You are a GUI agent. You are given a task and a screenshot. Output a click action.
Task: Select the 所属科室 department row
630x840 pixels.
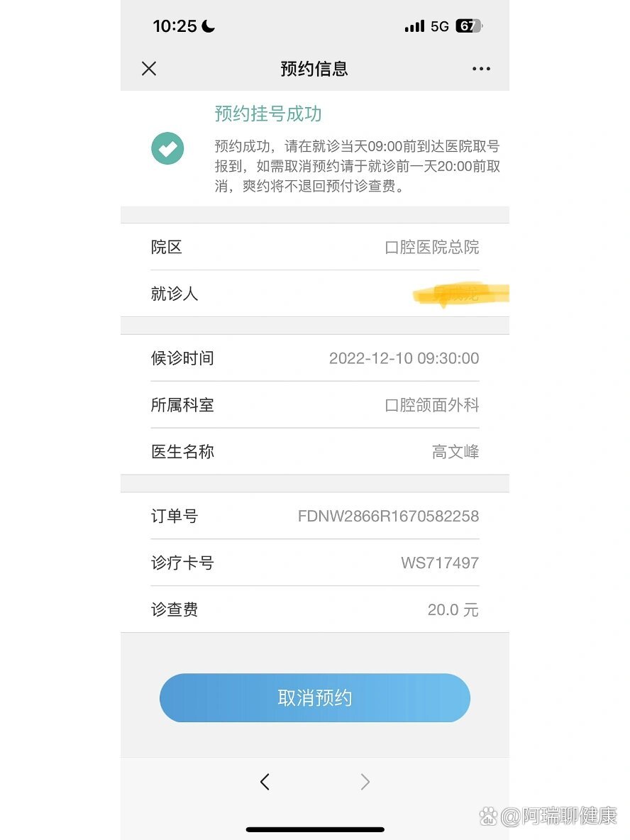pyautogui.click(x=314, y=405)
